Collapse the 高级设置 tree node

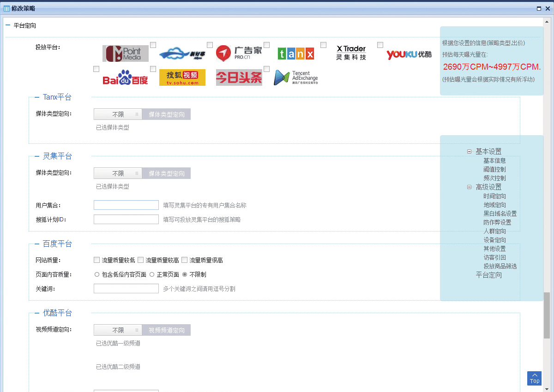pos(469,187)
